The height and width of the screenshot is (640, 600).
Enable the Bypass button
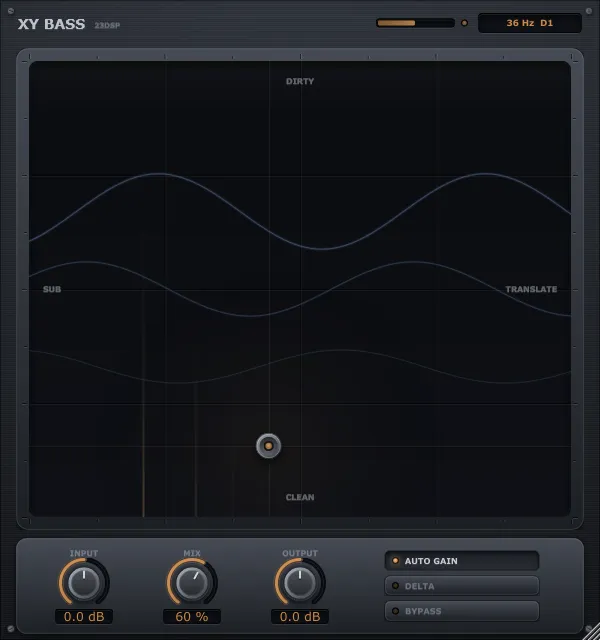coord(462,611)
